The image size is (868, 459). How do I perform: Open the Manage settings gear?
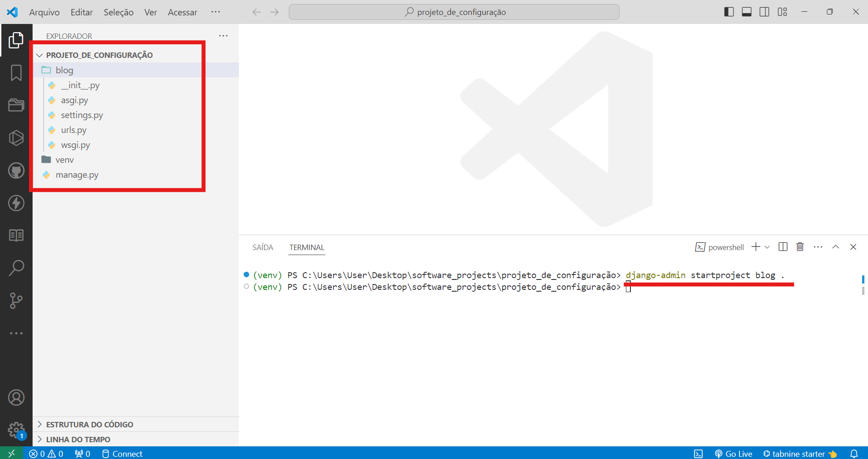point(16,430)
